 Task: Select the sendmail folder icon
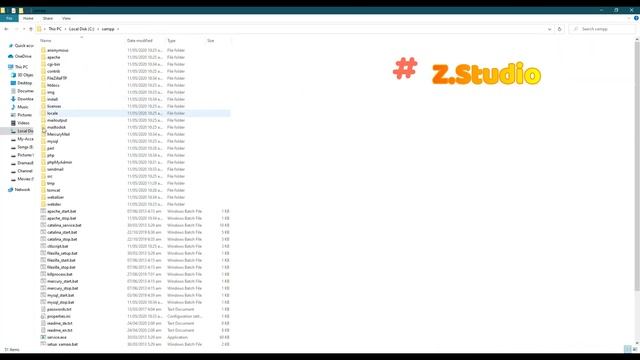(43, 169)
